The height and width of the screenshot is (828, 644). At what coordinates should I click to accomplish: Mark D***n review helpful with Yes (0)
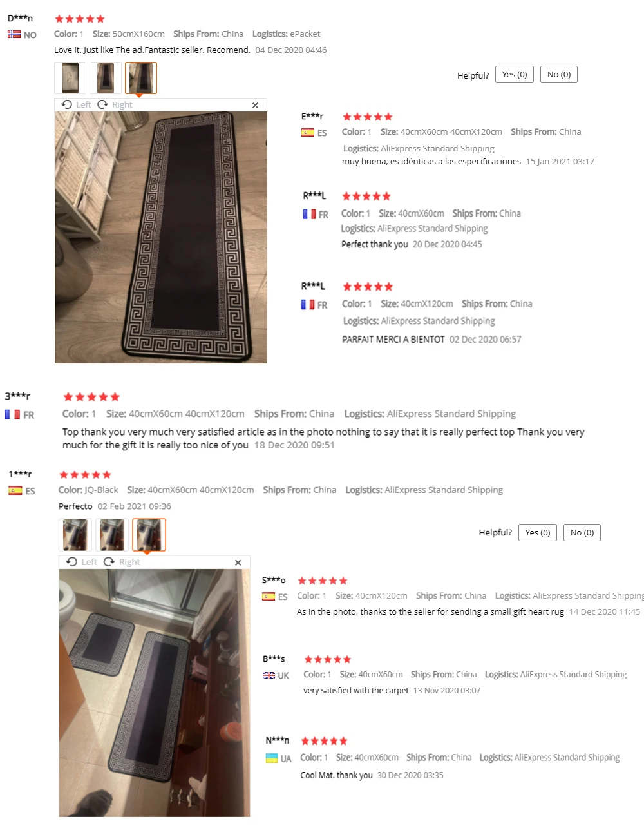pos(515,75)
